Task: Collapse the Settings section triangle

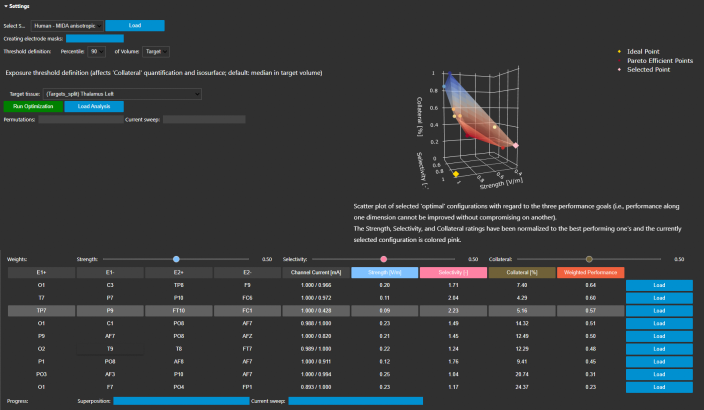Action: click(6, 6)
